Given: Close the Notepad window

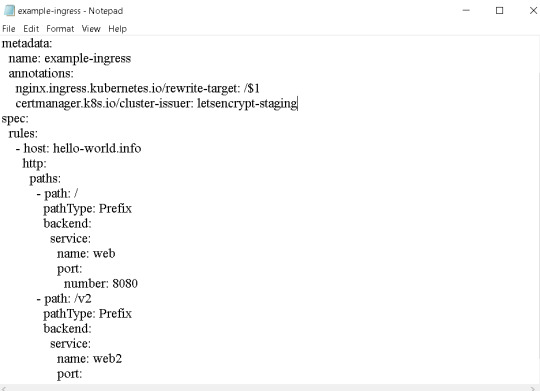Looking at the screenshot, I should [x=532, y=10].
